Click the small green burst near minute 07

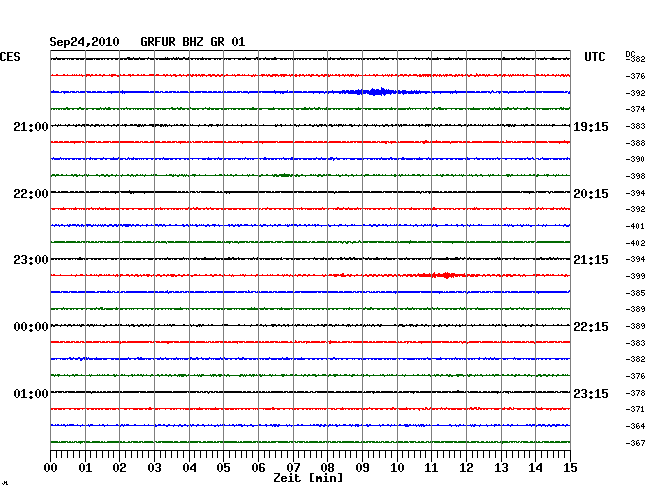tap(284, 175)
